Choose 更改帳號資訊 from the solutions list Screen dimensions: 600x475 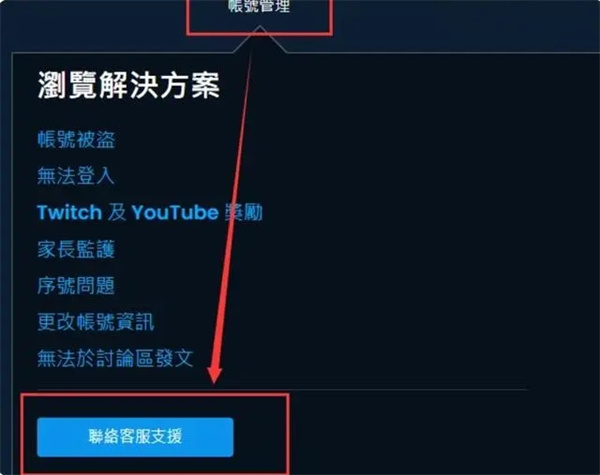click(x=96, y=322)
